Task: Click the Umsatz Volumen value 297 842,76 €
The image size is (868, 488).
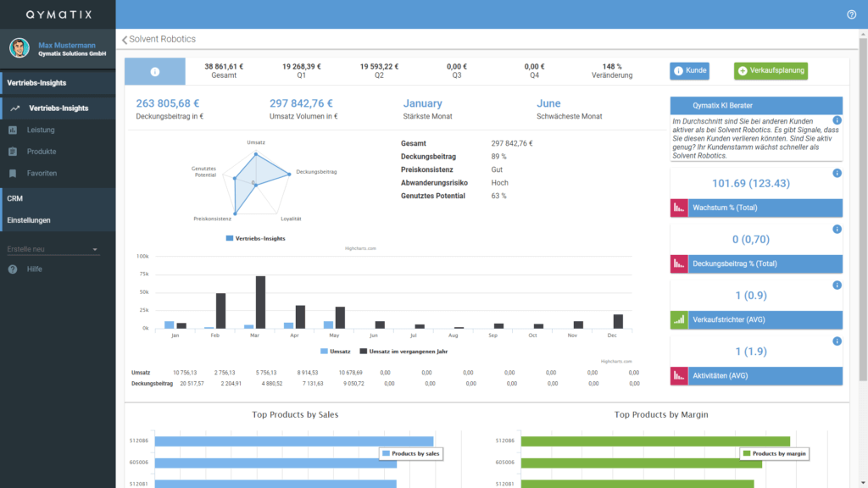Action: pos(301,103)
